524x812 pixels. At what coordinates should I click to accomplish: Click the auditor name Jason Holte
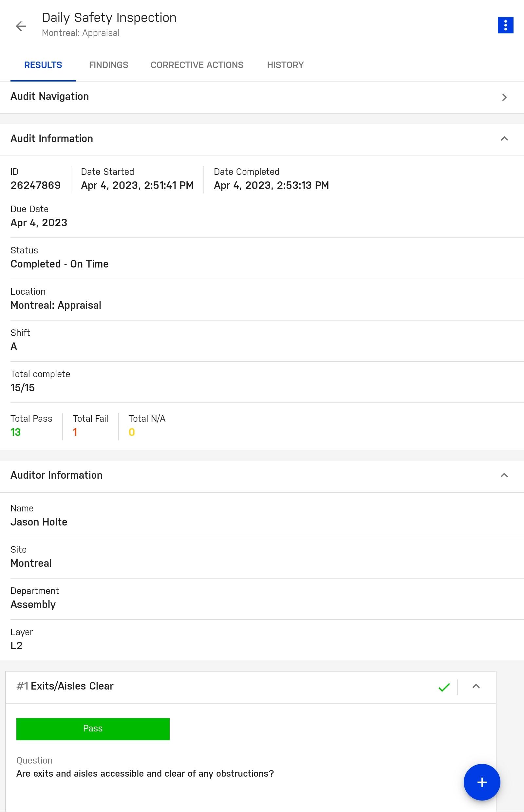(39, 522)
